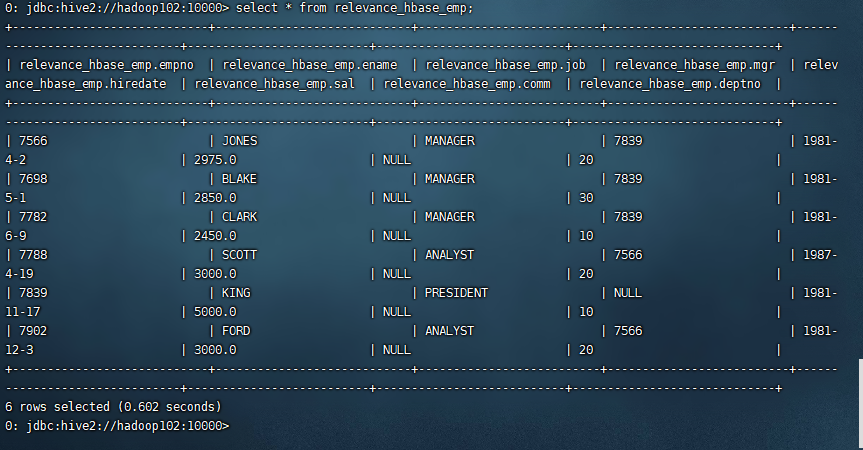Click the relevance_hbase_emp.job column header

[506, 65]
